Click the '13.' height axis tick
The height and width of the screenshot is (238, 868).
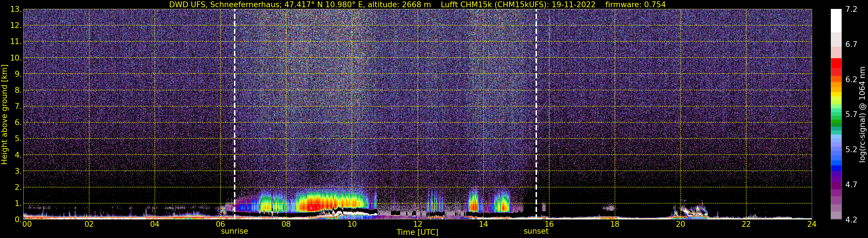[16, 10]
